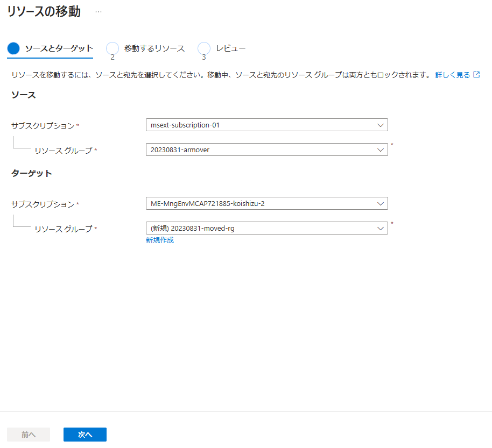Click the リソースの移動 page title
Image resolution: width=492 pixels, height=448 pixels.
[44, 12]
